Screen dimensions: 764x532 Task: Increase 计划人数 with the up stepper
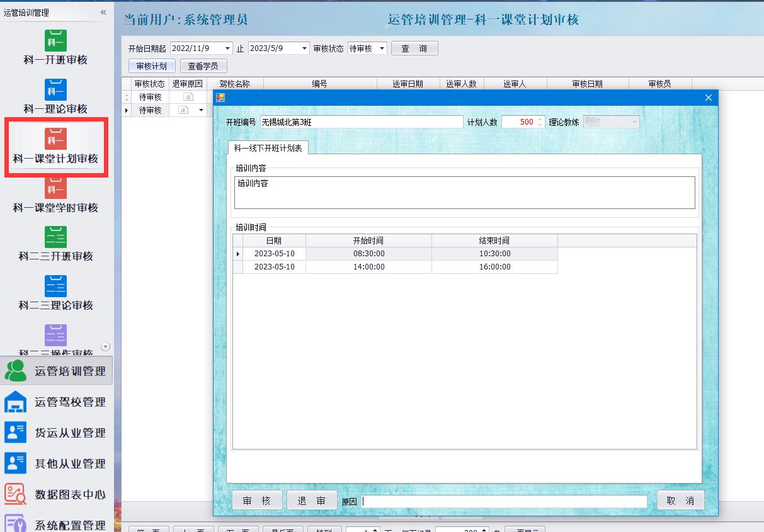[x=540, y=119]
